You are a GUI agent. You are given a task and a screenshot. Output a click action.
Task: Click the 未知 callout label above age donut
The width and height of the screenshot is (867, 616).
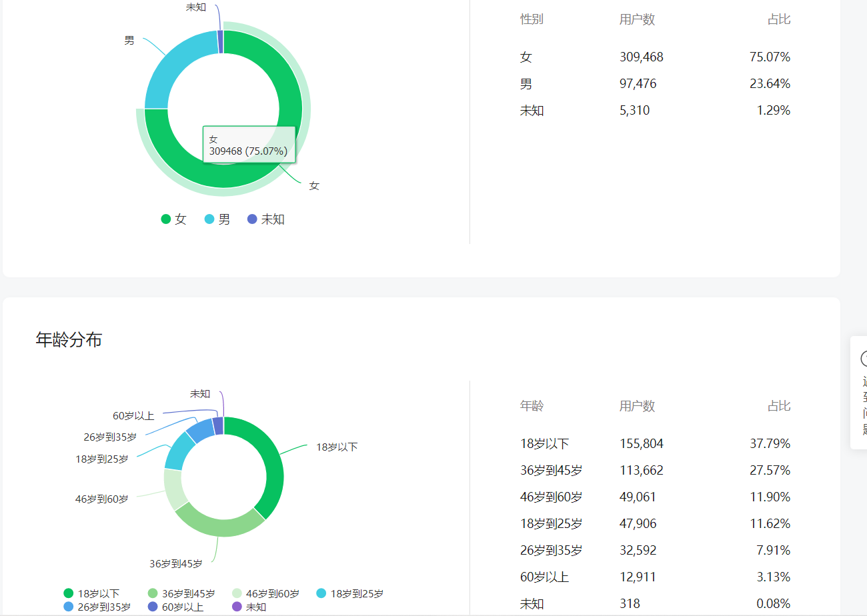pos(200,394)
